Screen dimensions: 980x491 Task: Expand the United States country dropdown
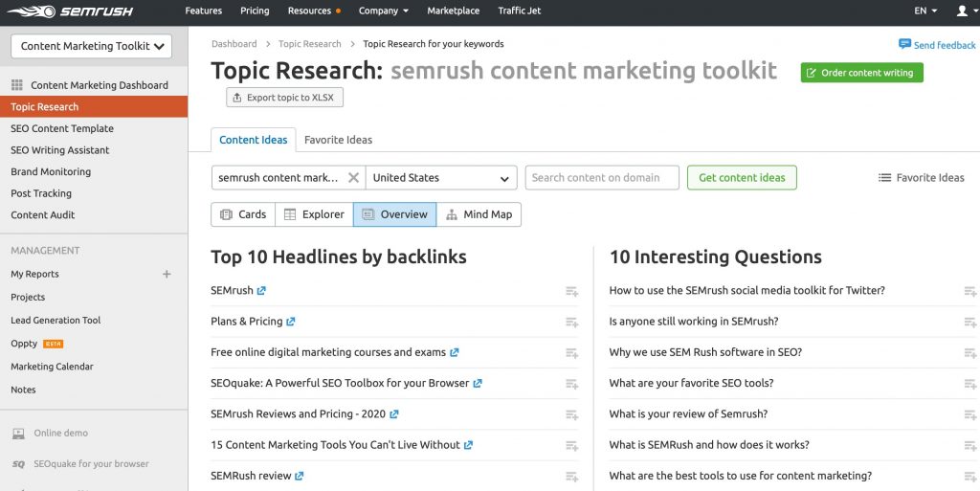click(441, 177)
